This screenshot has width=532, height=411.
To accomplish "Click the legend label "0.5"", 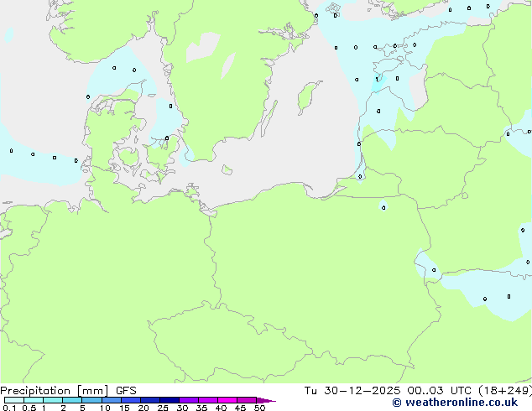I will pyautogui.click(x=29, y=408).
